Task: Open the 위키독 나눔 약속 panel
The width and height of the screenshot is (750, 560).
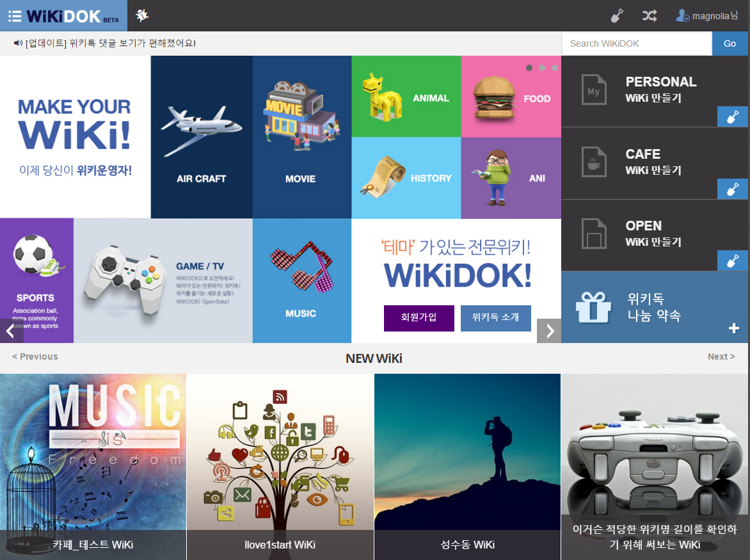Action: (x=655, y=307)
